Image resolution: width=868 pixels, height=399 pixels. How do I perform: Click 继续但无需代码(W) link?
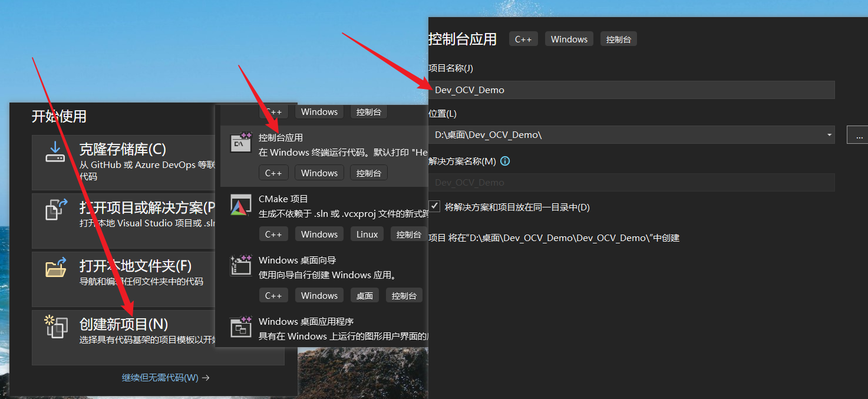[x=166, y=378]
